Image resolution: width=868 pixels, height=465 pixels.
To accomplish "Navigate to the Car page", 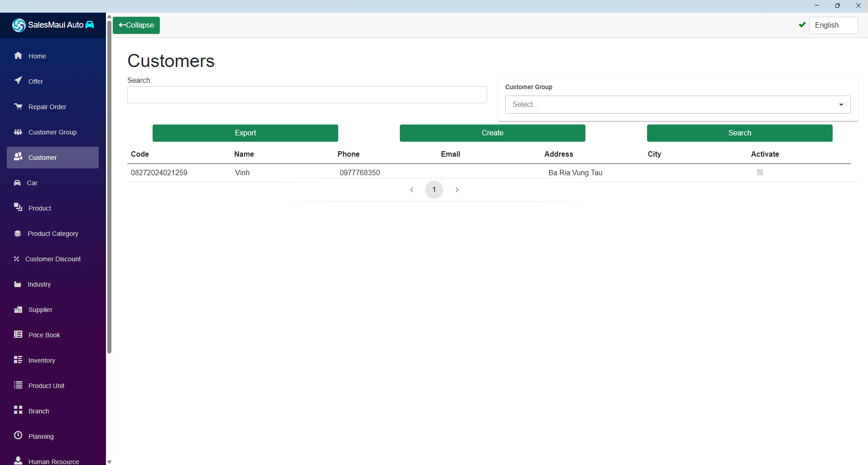I will [x=53, y=183].
